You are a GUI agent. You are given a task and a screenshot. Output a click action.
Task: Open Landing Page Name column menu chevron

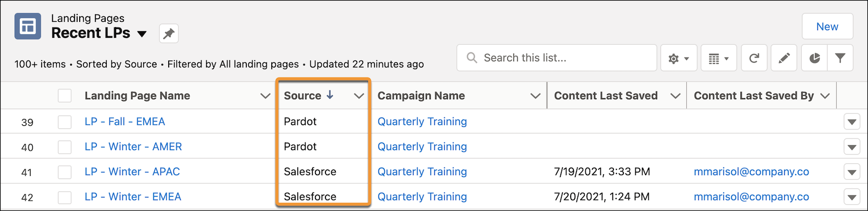pyautogui.click(x=265, y=96)
